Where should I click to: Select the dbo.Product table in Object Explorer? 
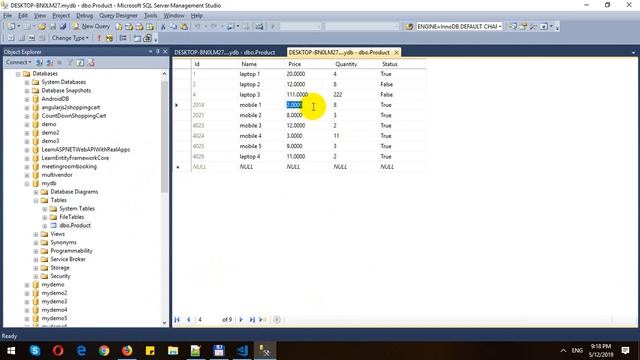75,225
